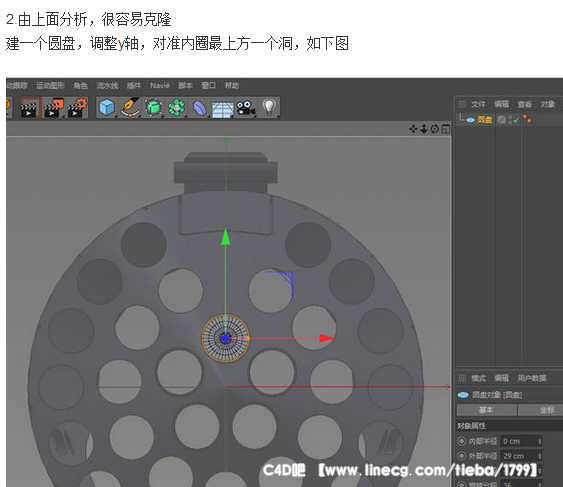Click the stepper arrows of 内部半径 field
563x487 pixels.
click(539, 441)
